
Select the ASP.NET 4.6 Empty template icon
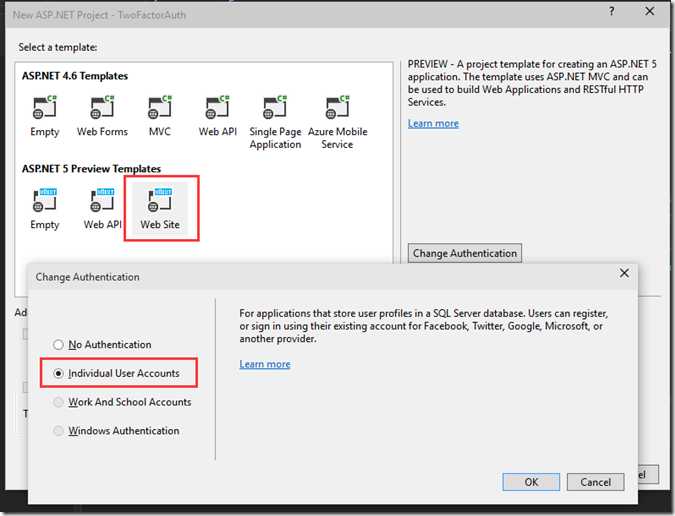[x=44, y=108]
